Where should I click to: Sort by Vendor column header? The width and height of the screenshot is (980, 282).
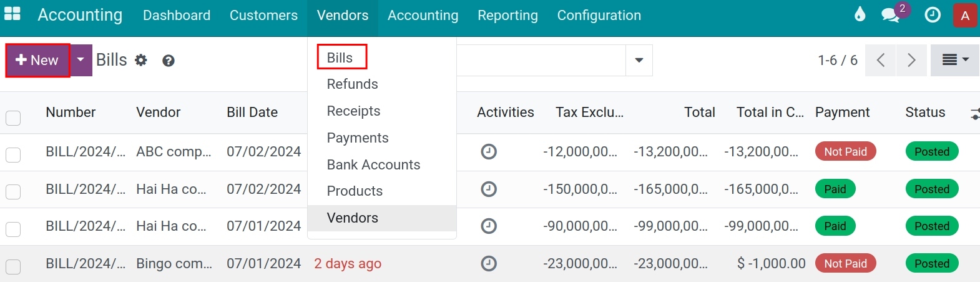pyautogui.click(x=158, y=112)
